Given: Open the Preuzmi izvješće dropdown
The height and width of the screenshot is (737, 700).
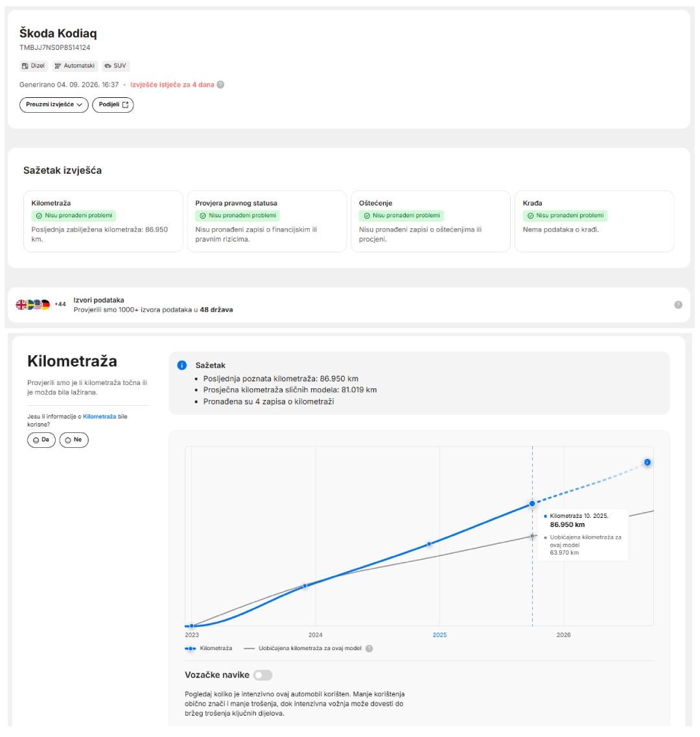Looking at the screenshot, I should (x=54, y=105).
